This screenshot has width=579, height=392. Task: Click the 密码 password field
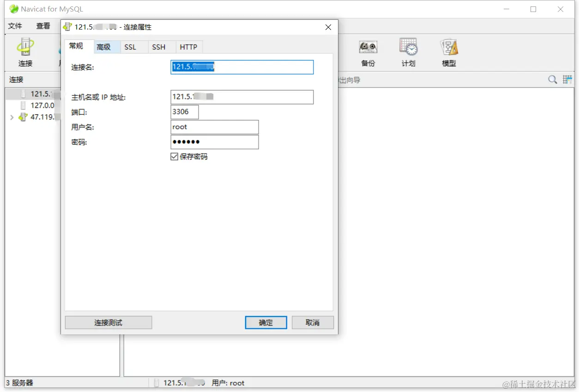point(215,142)
